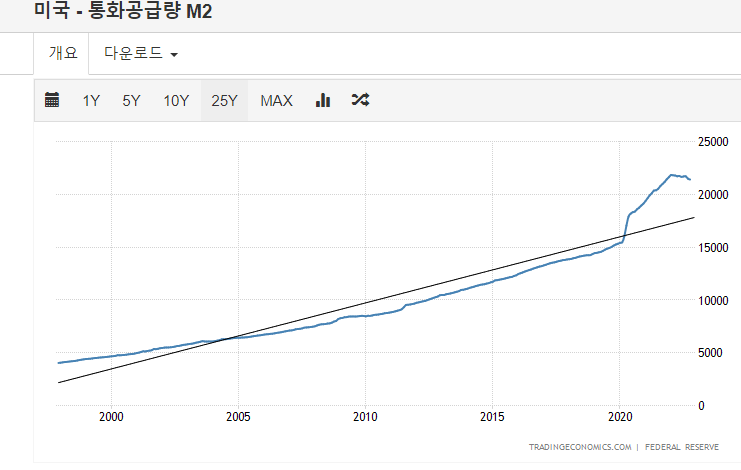
Task: Switch to the 개요 tab
Action: coord(63,53)
